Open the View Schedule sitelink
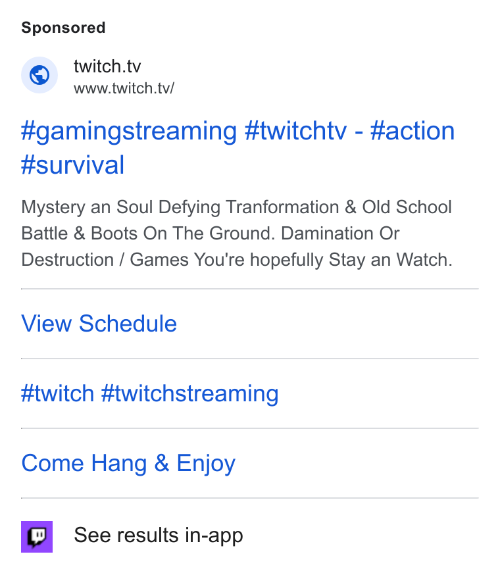 99,323
